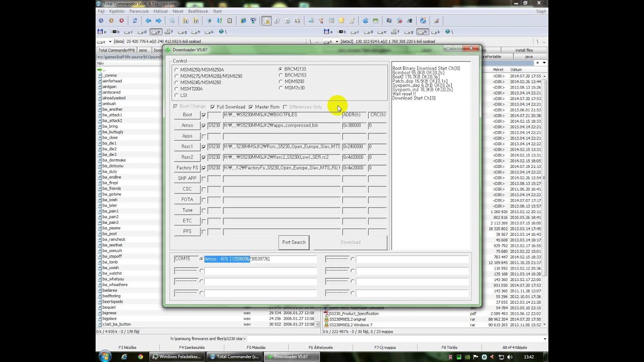This screenshot has height=362, width=644.
Task: Click the PFS browse button
Action: coord(187,232)
